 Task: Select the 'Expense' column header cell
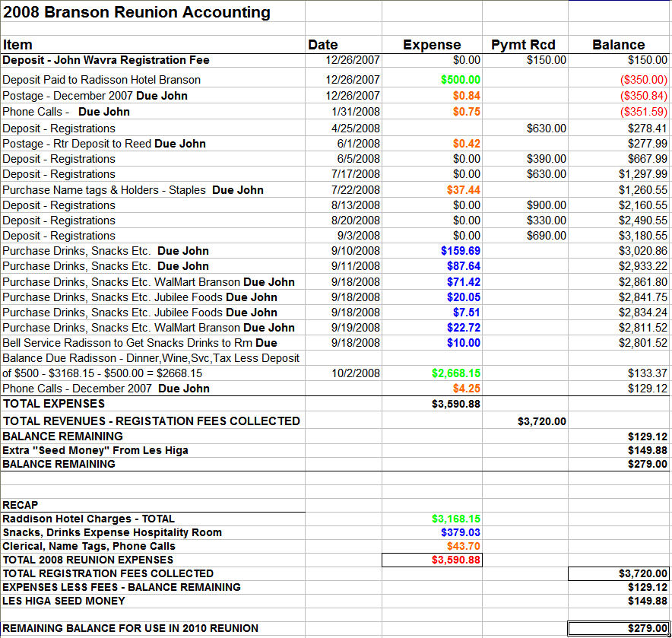432,45
